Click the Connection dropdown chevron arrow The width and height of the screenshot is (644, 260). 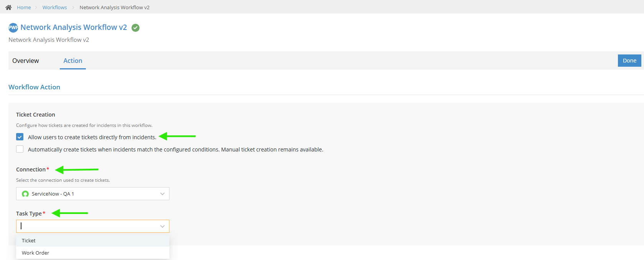pyautogui.click(x=163, y=194)
